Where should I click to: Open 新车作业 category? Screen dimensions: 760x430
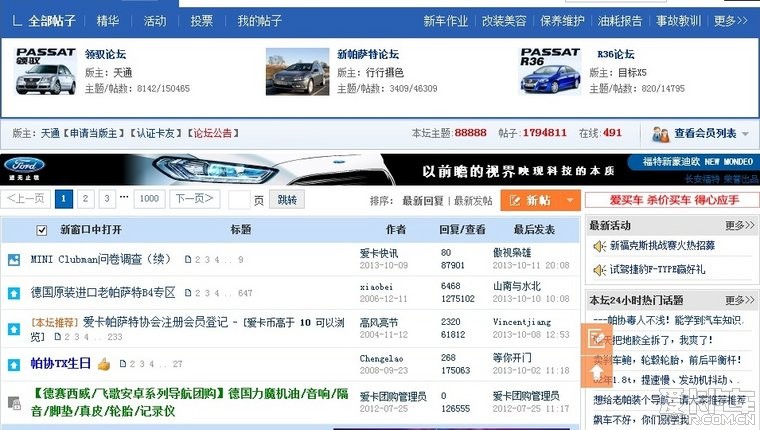[445, 21]
